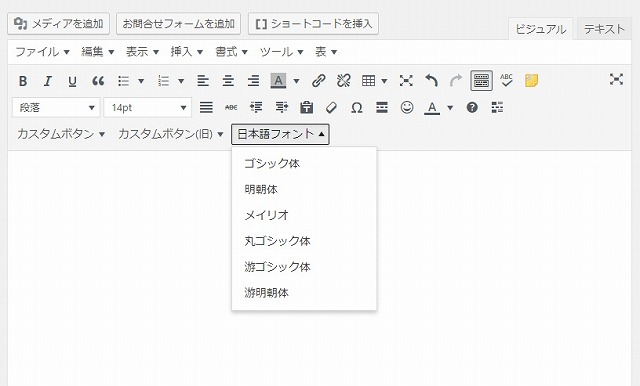Insert a blockquote
This screenshot has width=640, height=386.
pos(98,81)
